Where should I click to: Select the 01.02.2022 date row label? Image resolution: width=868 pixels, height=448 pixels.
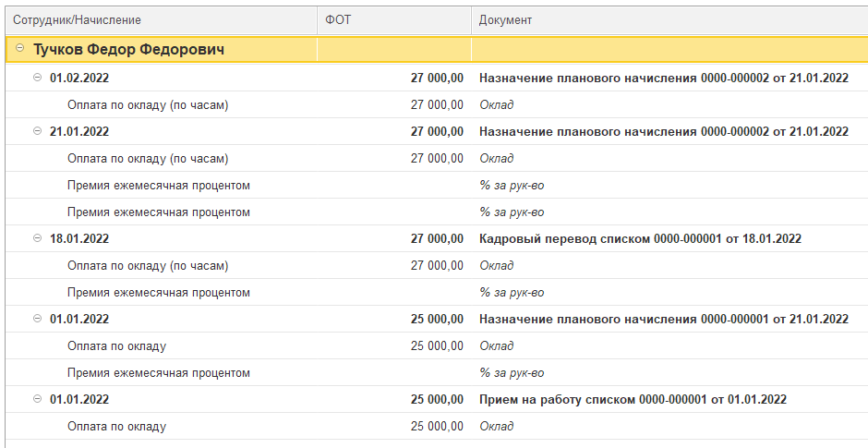click(x=79, y=79)
